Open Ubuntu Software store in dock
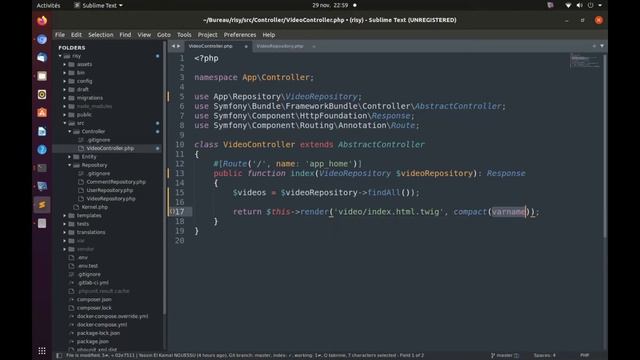The height and width of the screenshot is (360, 640). [42, 113]
